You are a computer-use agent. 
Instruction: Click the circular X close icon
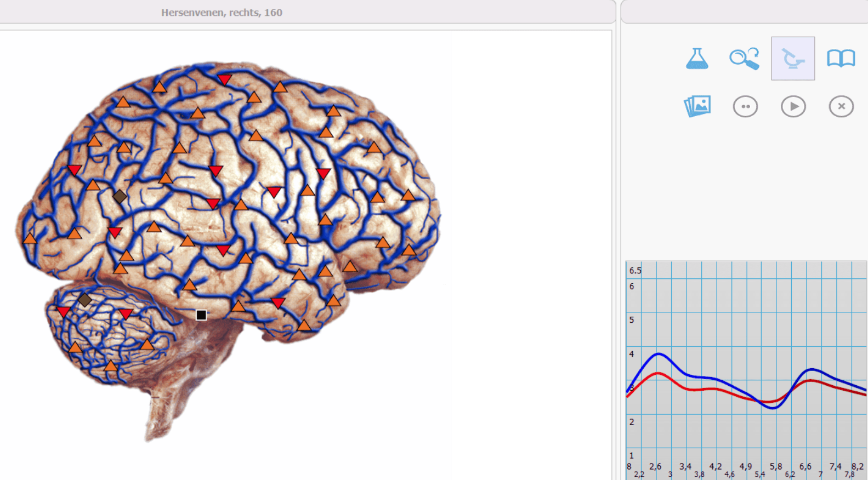(x=841, y=106)
